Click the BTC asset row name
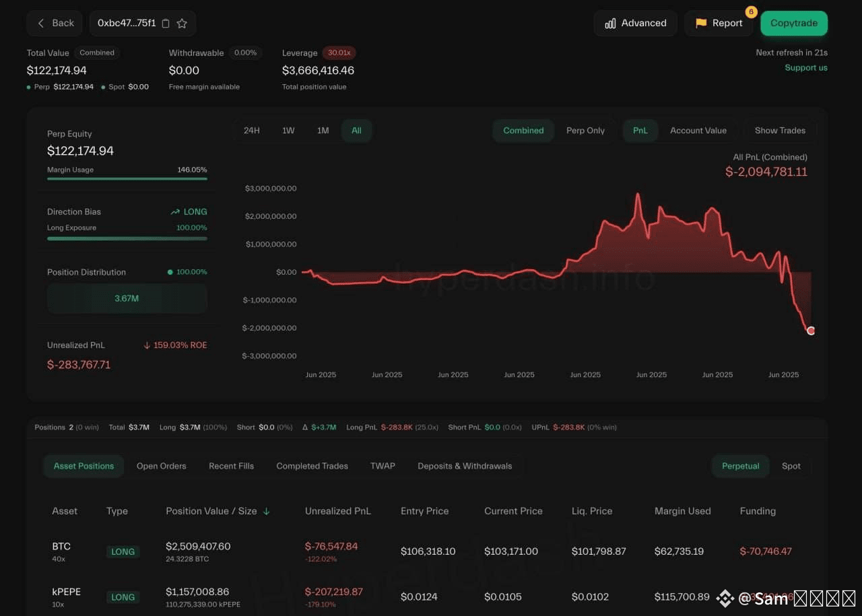The height and width of the screenshot is (616, 862). click(x=61, y=546)
